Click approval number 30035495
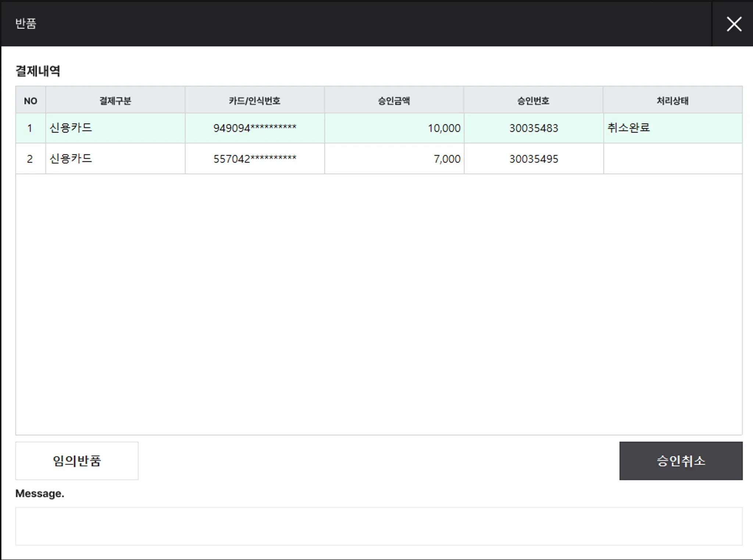This screenshot has width=753, height=560. pos(533,159)
